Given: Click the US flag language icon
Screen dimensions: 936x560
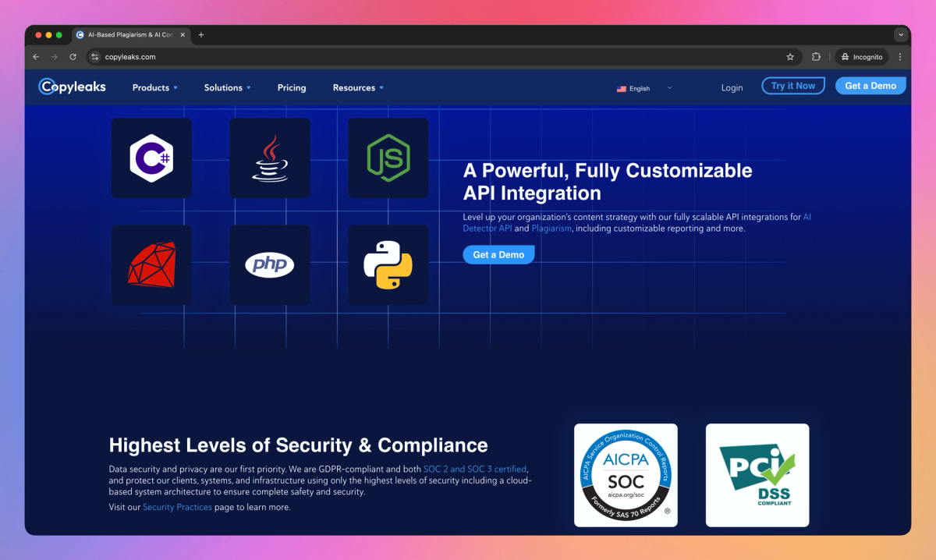Looking at the screenshot, I should [x=622, y=89].
